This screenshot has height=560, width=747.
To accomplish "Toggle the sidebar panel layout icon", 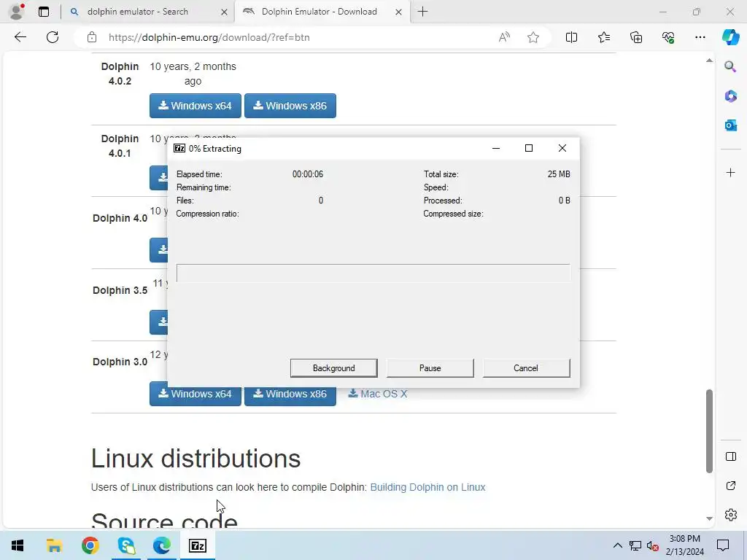I will (730, 456).
